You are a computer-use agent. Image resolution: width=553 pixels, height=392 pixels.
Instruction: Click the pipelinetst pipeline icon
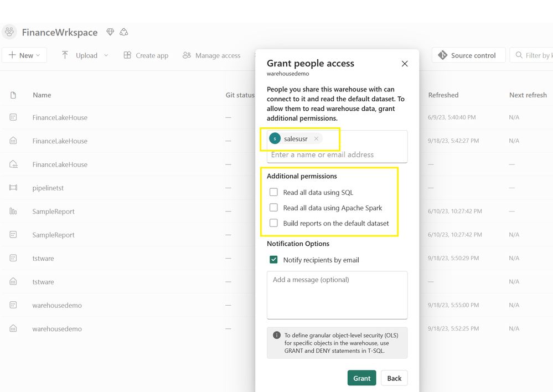[13, 188]
